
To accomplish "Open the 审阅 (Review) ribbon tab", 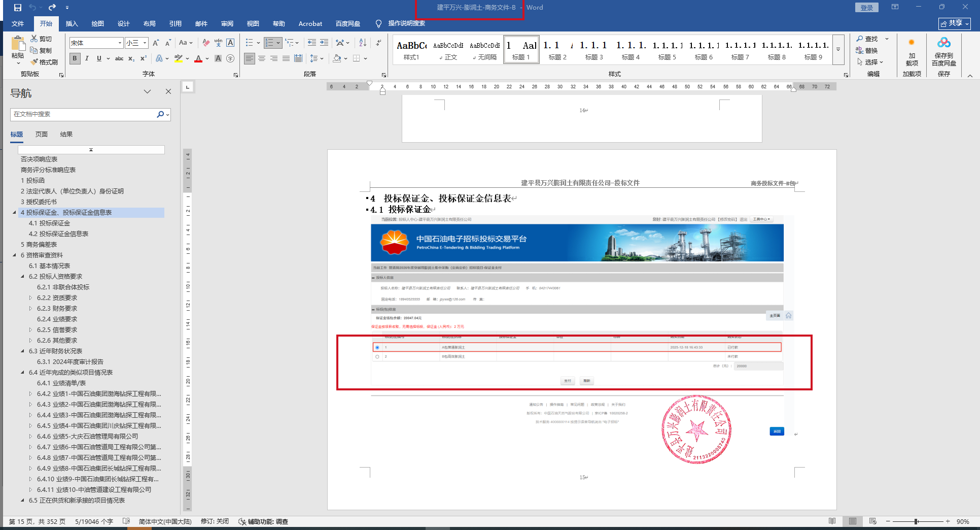I will point(227,23).
